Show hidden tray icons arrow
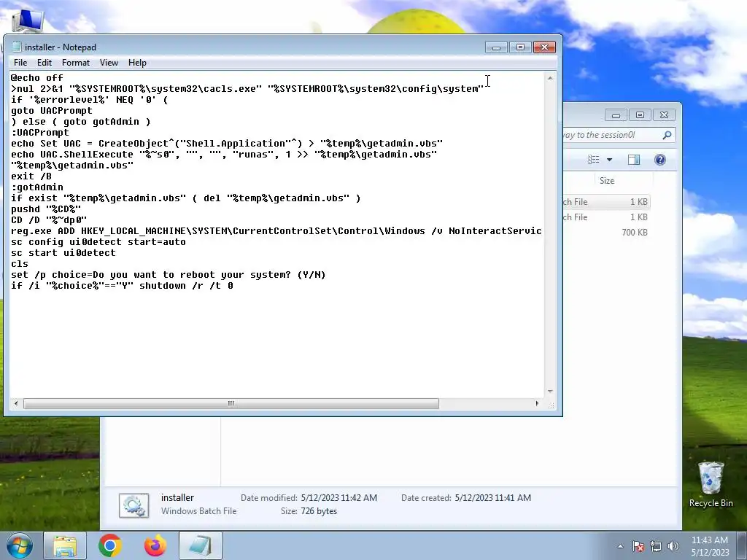The height and width of the screenshot is (560, 747). click(620, 546)
